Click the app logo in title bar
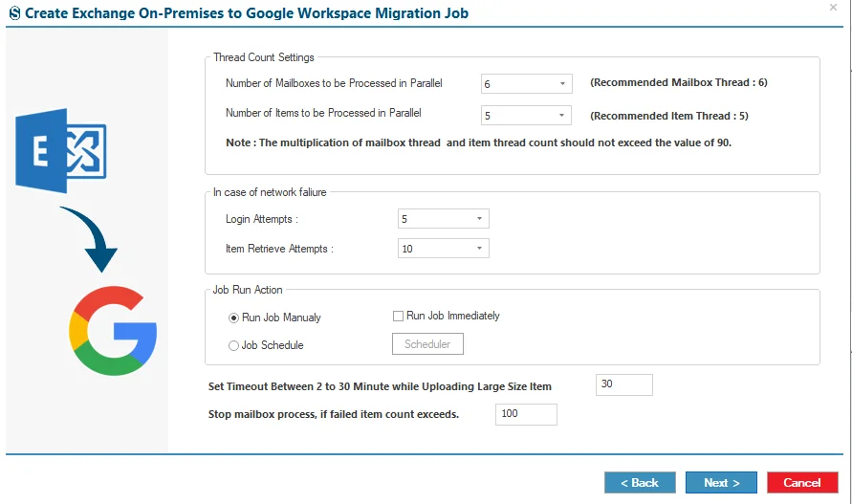The image size is (852, 504). point(14,13)
